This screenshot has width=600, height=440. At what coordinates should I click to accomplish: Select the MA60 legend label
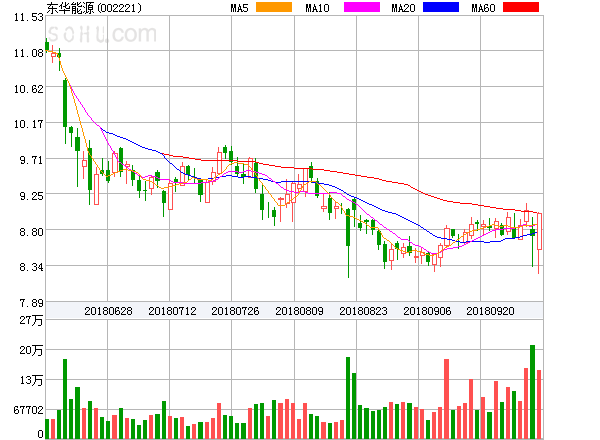tap(483, 8)
